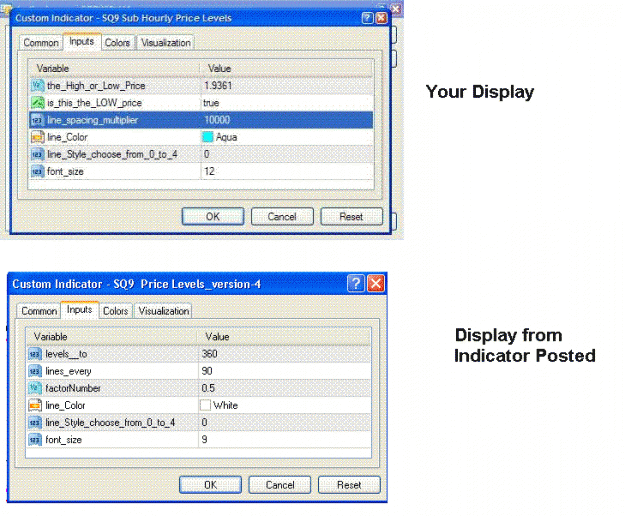This screenshot has width=625, height=516.
Task: Select line_spacing_multiplier variable name
Action: click(92, 120)
